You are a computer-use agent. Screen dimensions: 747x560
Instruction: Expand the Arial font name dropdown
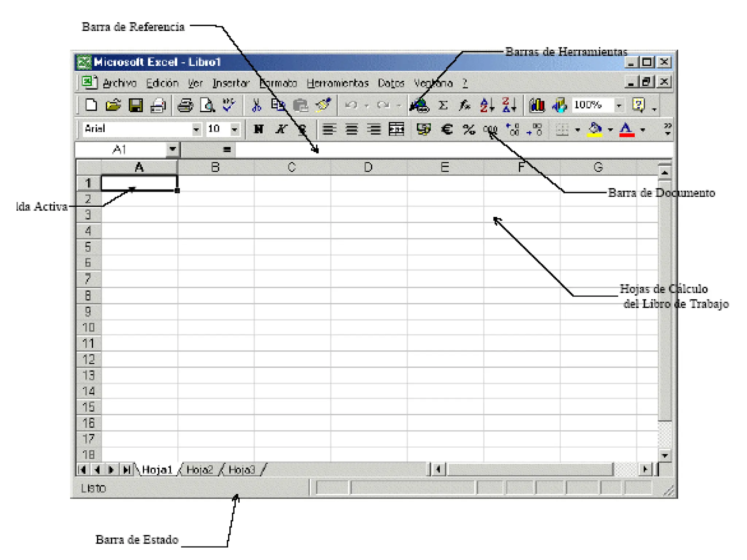tap(196, 129)
